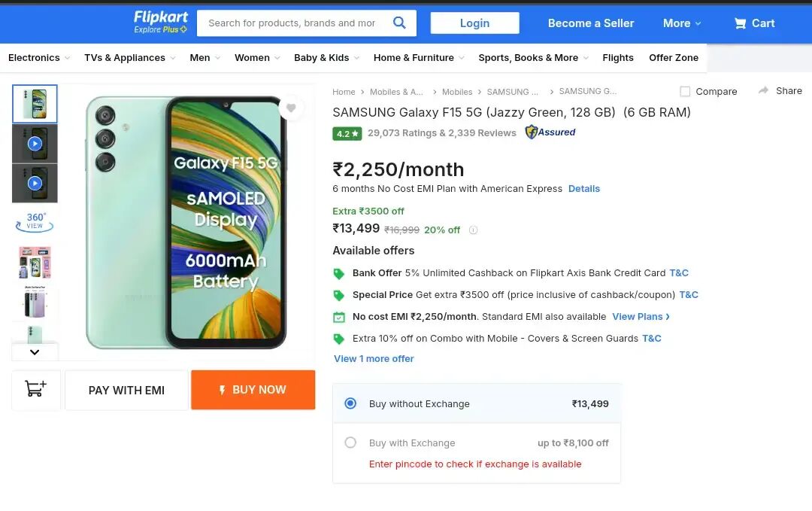Click the View Plans link
The width and height of the screenshot is (812, 511).
tap(641, 317)
